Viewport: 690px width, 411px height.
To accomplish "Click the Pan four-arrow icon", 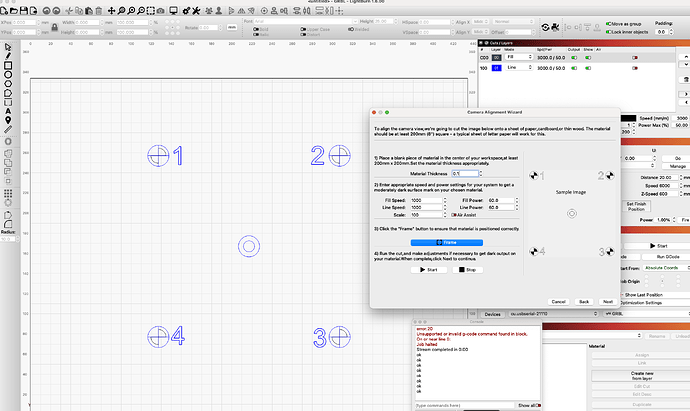I will click(111, 11).
